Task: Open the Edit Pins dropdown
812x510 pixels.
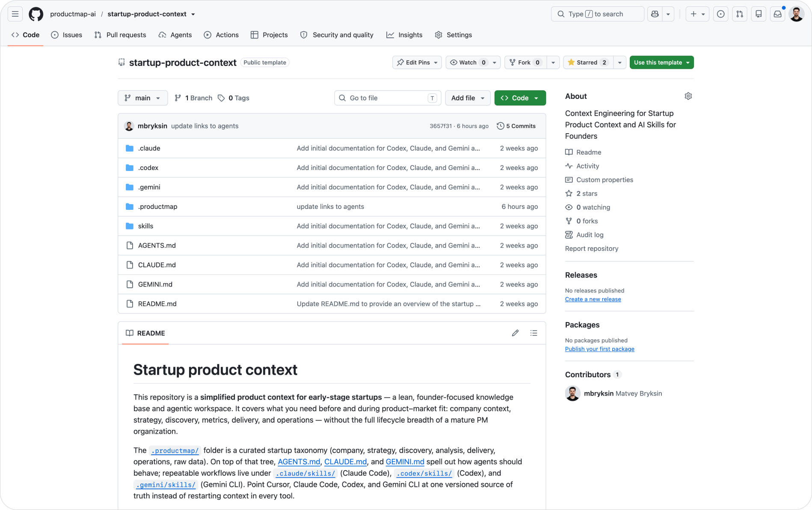Action: click(417, 63)
